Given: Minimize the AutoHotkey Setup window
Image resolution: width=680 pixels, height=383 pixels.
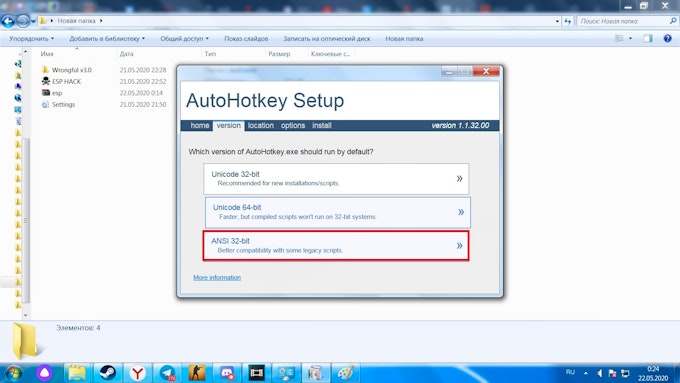Looking at the screenshot, I should click(x=449, y=71).
